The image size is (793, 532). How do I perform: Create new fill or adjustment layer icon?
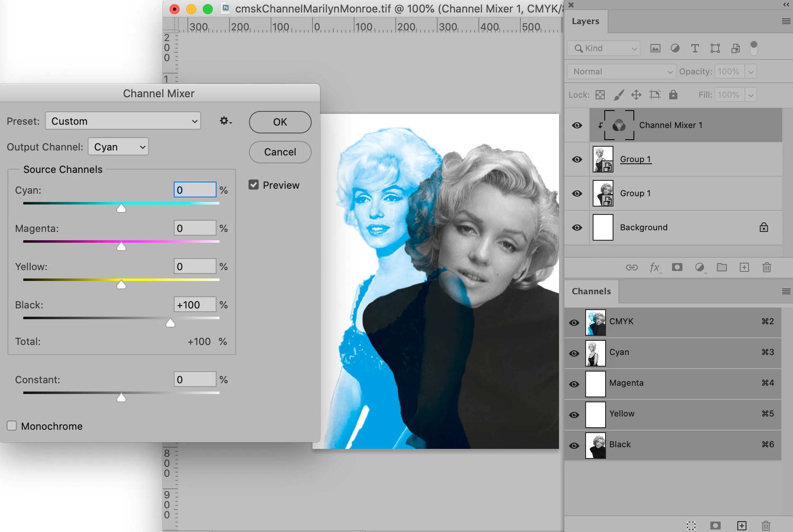click(x=700, y=267)
